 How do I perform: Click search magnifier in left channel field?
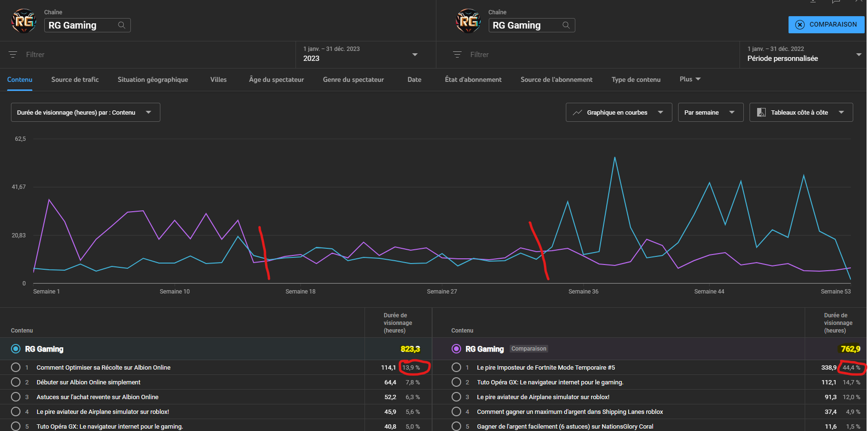click(x=122, y=25)
